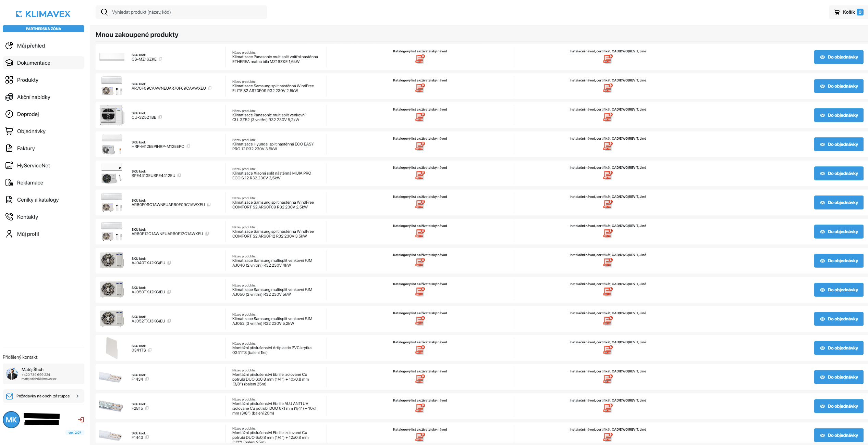The height and width of the screenshot is (445, 868).
Task: Open installation documents for Hyundai ECO EASY PRO
Action: tap(608, 146)
